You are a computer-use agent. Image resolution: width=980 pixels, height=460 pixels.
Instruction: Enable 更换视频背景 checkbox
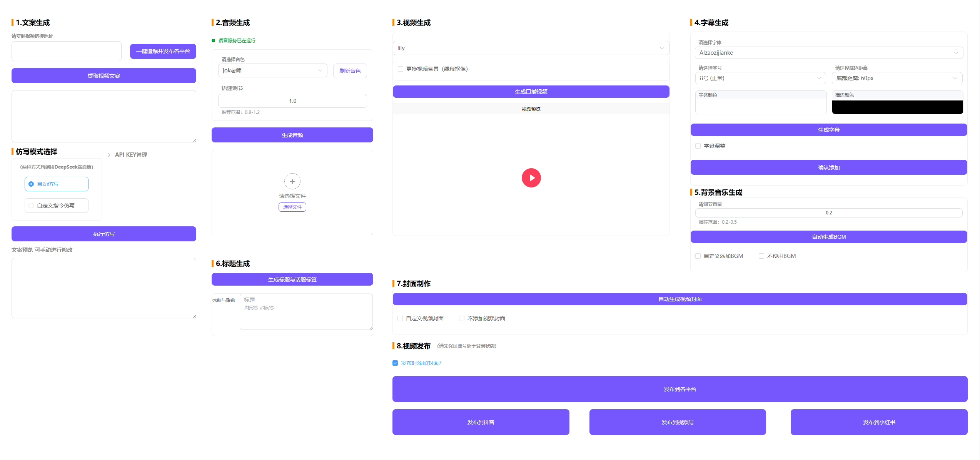[x=401, y=69]
